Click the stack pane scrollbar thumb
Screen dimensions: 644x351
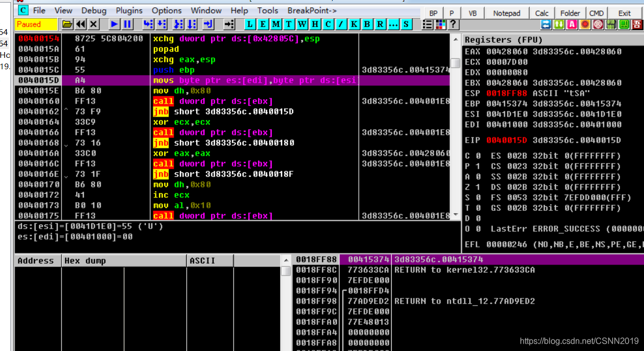(x=286, y=271)
